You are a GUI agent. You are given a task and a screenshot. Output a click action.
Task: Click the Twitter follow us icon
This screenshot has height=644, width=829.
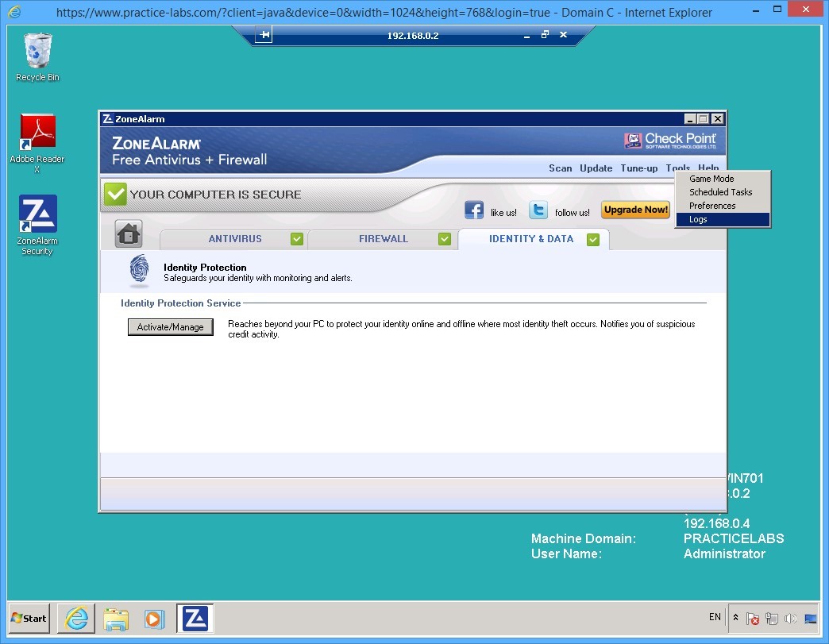pyautogui.click(x=538, y=210)
